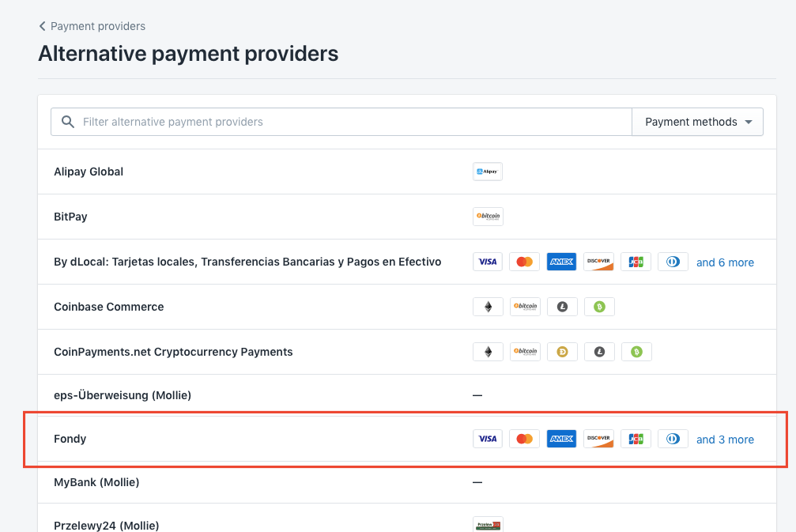Click the back chevron beside Payment providers
The image size is (796, 532).
42,26
